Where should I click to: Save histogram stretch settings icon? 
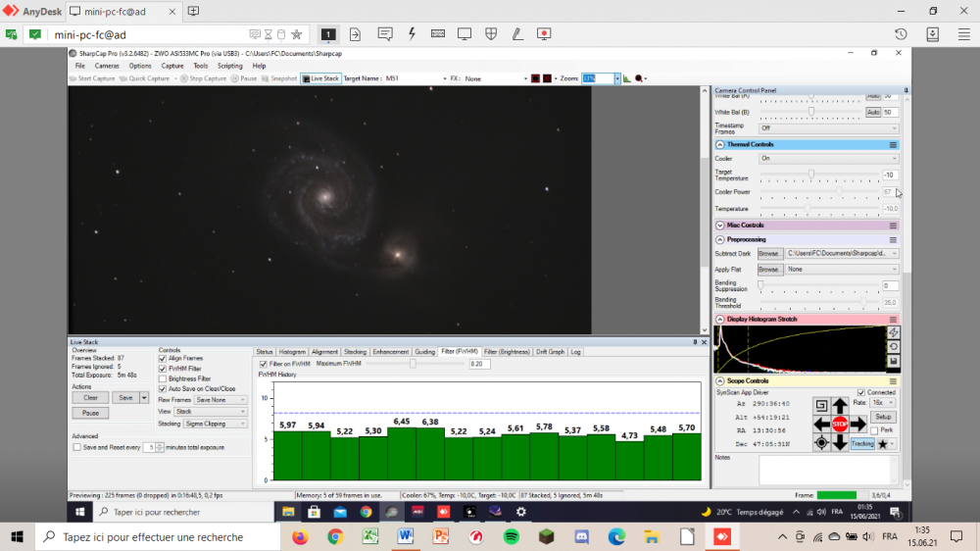coord(894,362)
